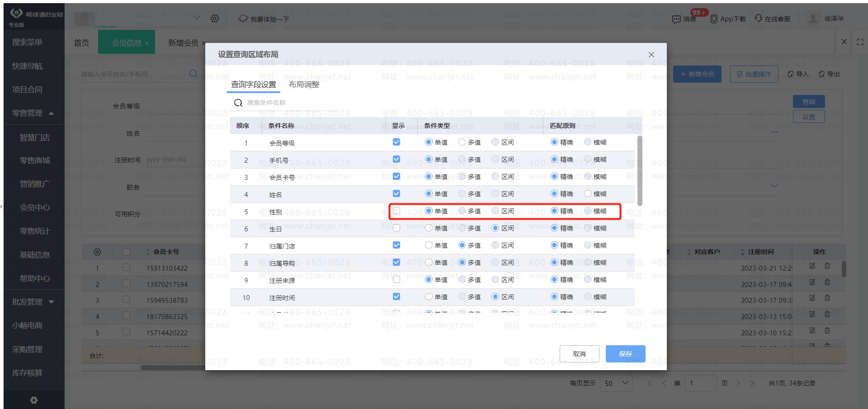Open 智慧门店 in the sidebar

34,137
